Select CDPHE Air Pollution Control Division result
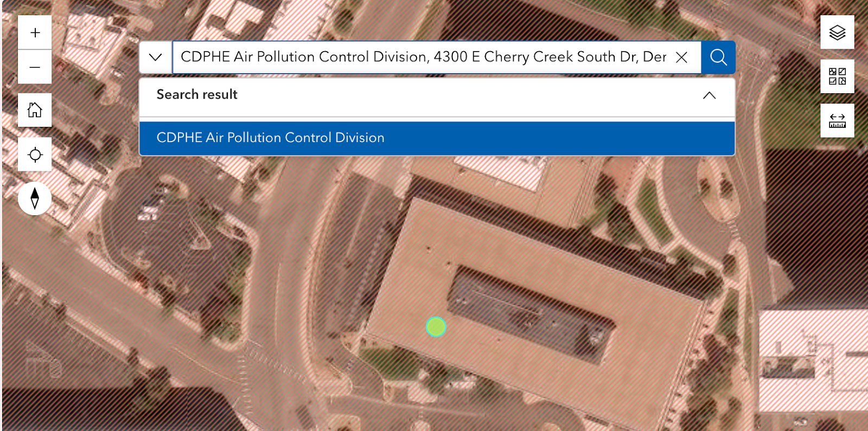This screenshot has width=868, height=431. pos(437,138)
